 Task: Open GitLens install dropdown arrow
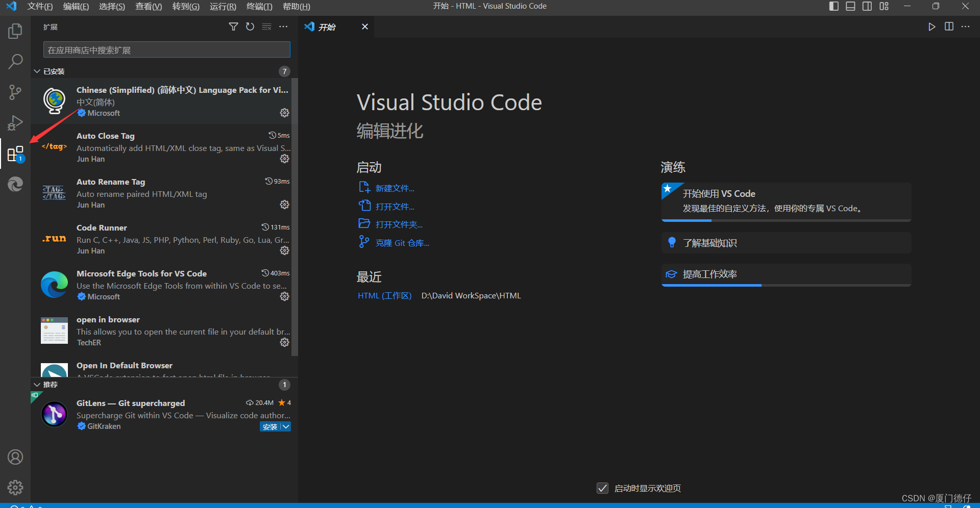pyautogui.click(x=286, y=426)
